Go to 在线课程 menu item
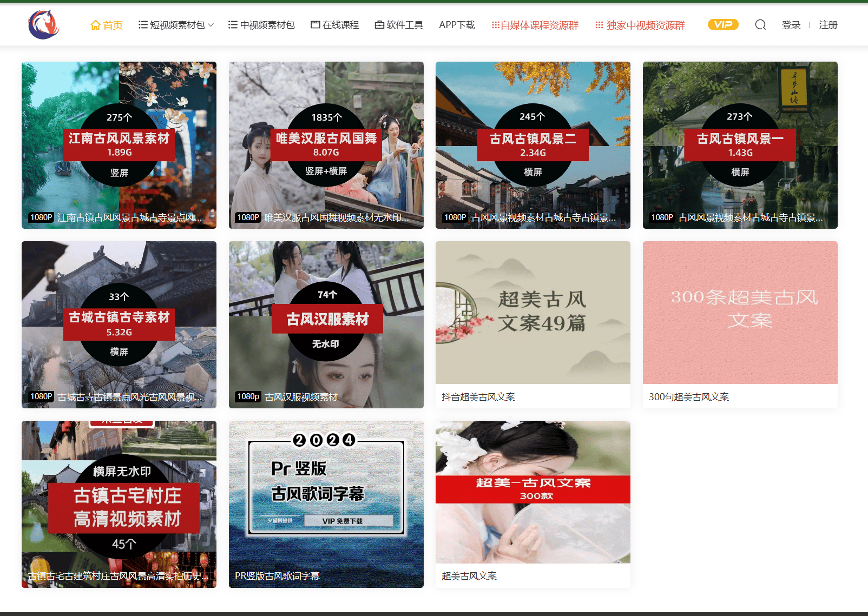This screenshot has height=616, width=868. (x=340, y=25)
